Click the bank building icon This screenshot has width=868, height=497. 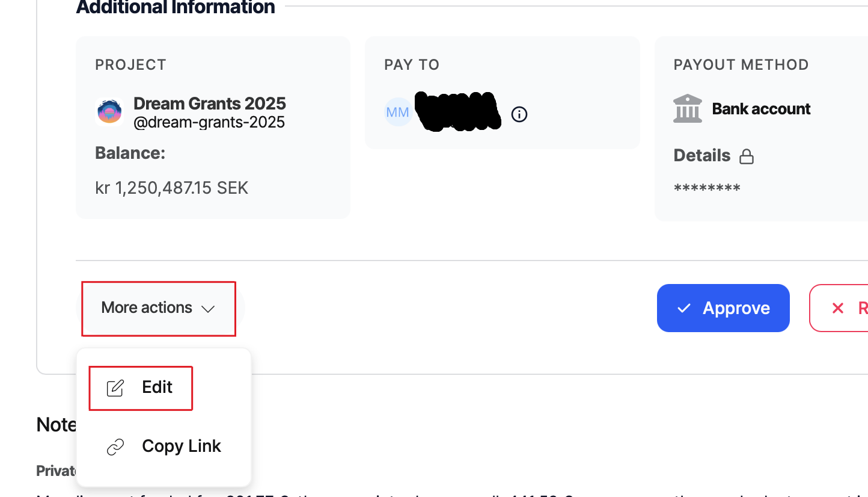[688, 109]
